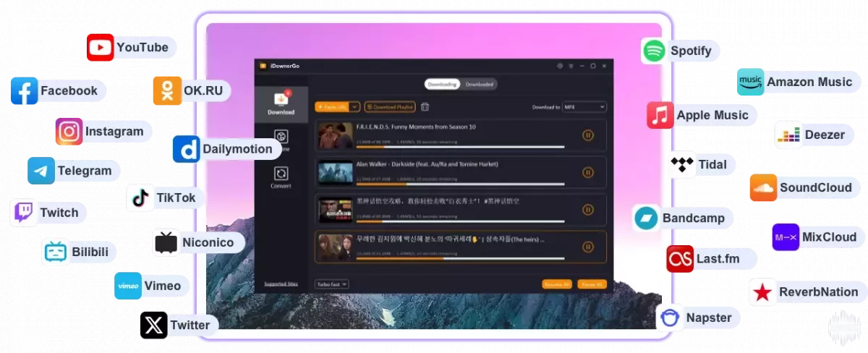Click progress bar of F.R.I.E.N.D.S. download
The width and height of the screenshot is (868, 353).
pyautogui.click(x=460, y=146)
